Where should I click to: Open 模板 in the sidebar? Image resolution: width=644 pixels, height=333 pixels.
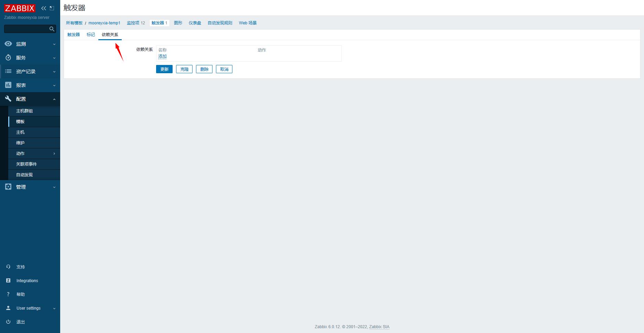point(34,122)
